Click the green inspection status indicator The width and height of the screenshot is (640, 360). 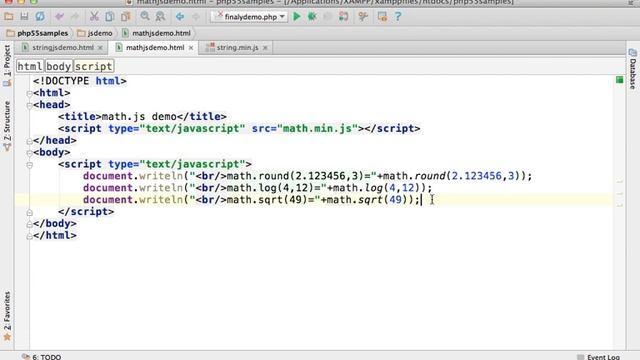[x=619, y=80]
